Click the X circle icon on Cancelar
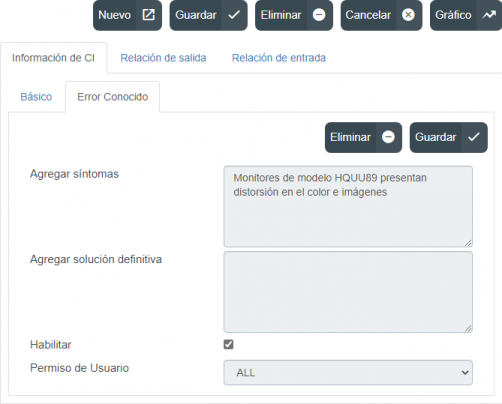 click(408, 15)
